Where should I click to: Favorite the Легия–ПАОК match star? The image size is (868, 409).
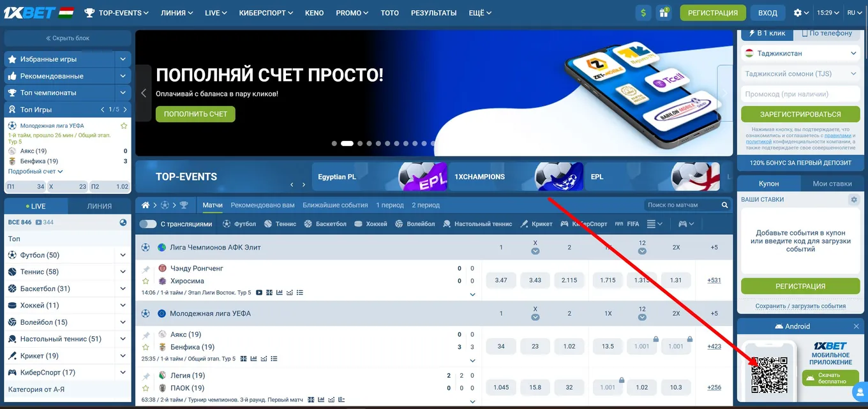point(146,388)
